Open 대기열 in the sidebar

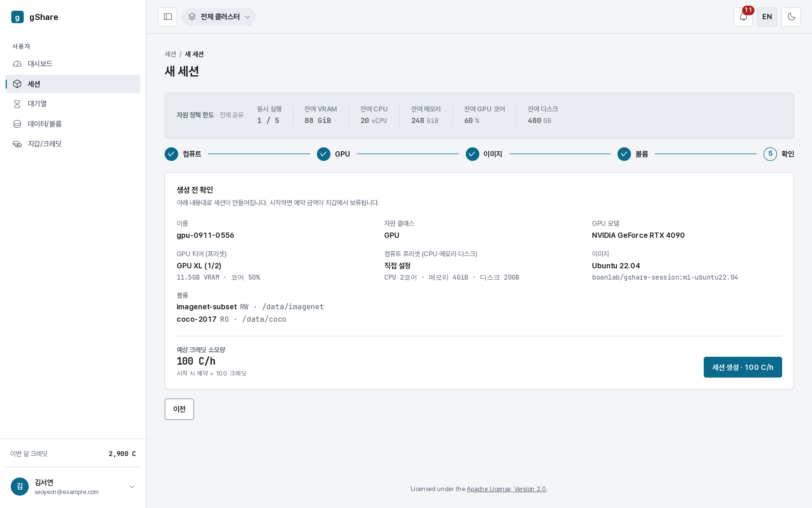[73, 104]
